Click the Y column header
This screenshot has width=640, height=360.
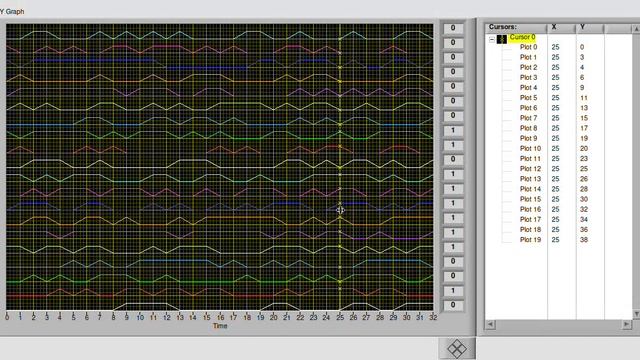click(590, 28)
